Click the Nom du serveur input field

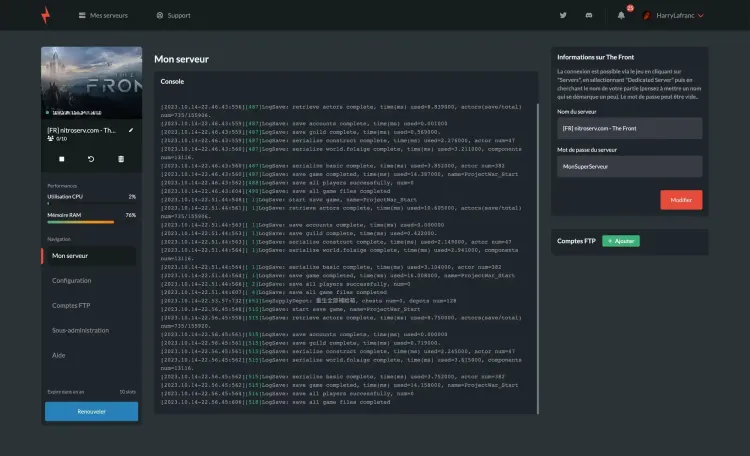pyautogui.click(x=629, y=128)
